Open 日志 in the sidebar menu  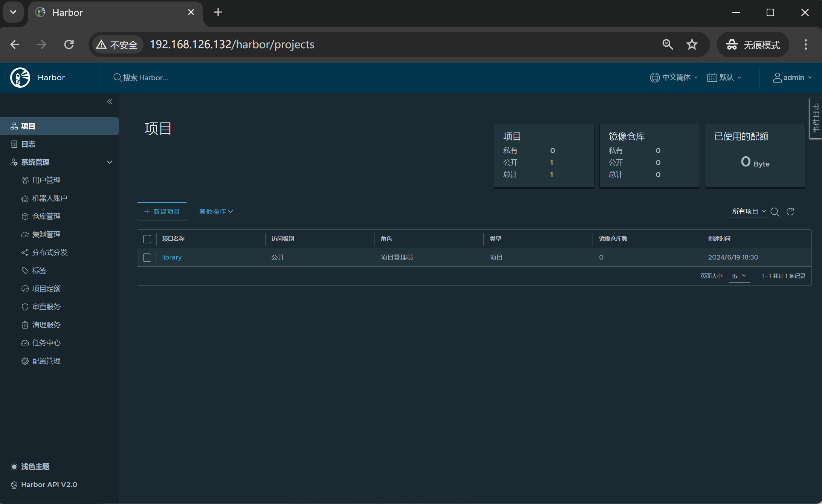coord(28,144)
